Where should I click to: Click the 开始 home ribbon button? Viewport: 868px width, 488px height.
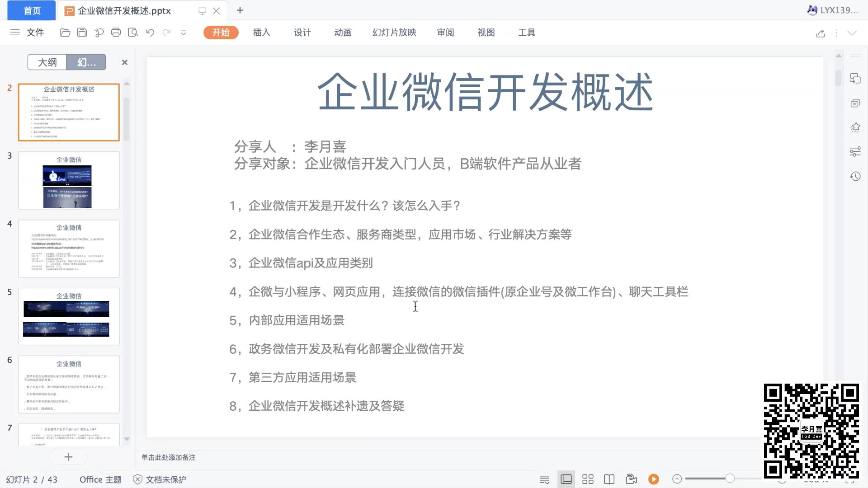[221, 32]
